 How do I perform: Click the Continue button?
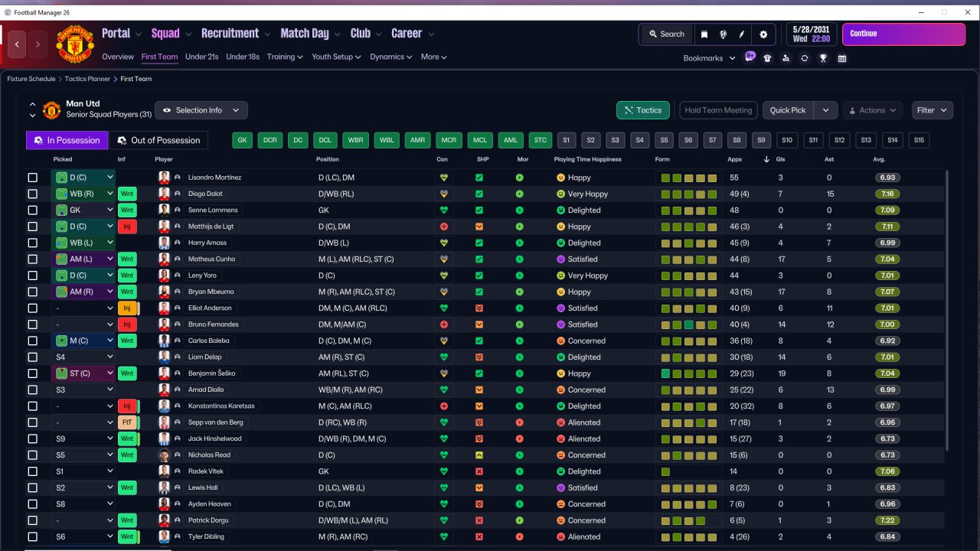pos(903,34)
